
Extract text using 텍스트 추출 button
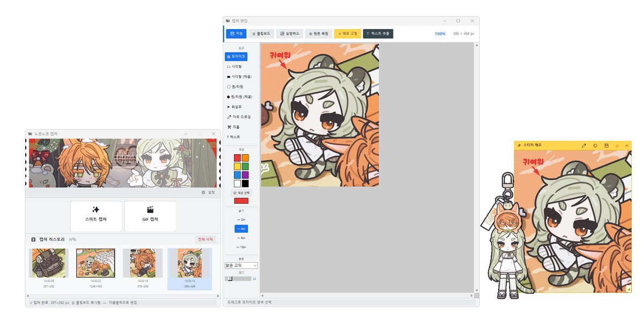coord(378,33)
